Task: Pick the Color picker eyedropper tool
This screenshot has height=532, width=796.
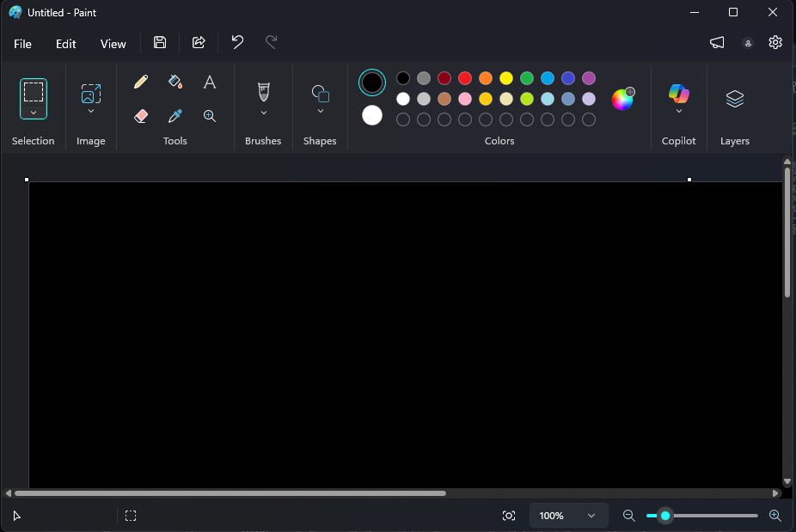Action: tap(175, 115)
